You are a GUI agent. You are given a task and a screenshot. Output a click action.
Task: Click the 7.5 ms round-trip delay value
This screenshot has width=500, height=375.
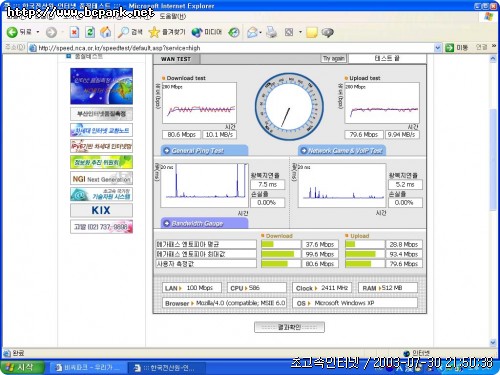point(268,185)
